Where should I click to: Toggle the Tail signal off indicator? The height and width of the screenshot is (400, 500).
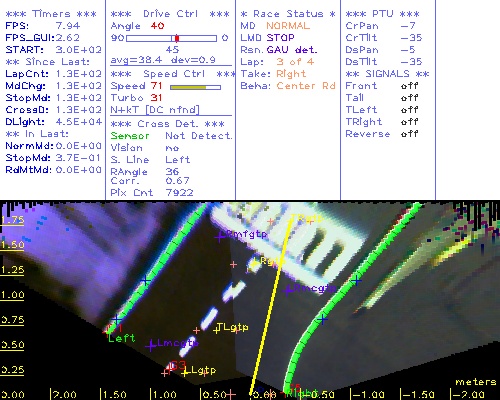click(x=409, y=98)
